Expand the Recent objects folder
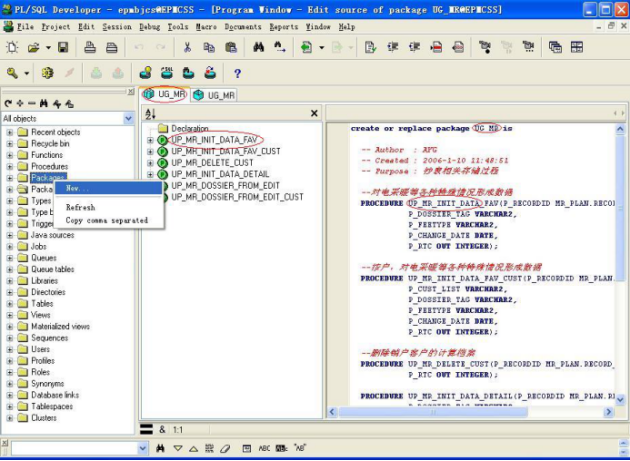This screenshot has height=461, width=630. click(x=10, y=132)
